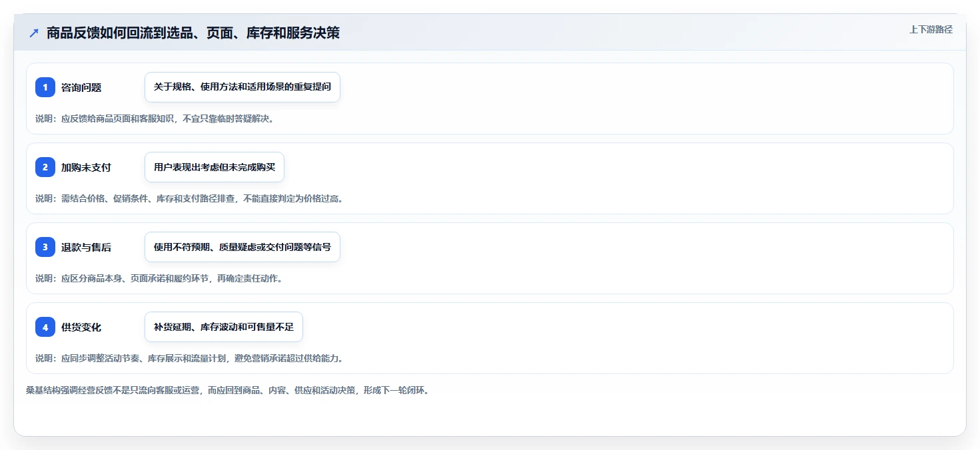This screenshot has width=980, height=450.
Task: Click the chip 关于规格、使用方法和适用场景的重复提问
Action: pyautogui.click(x=243, y=87)
